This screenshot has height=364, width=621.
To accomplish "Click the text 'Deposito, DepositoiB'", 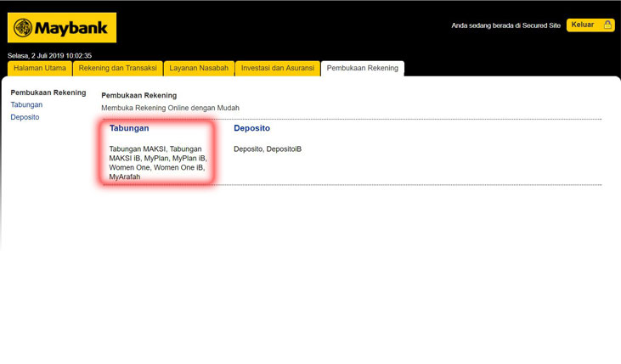I will (268, 149).
